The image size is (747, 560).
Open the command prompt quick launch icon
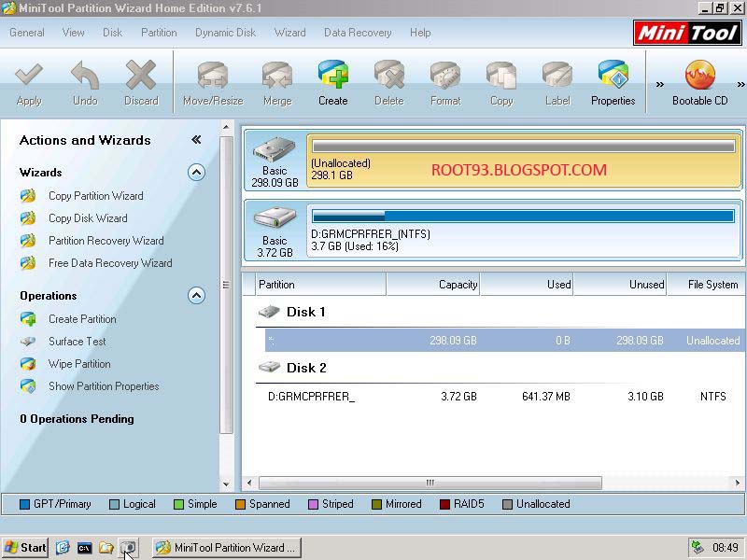pyautogui.click(x=84, y=548)
